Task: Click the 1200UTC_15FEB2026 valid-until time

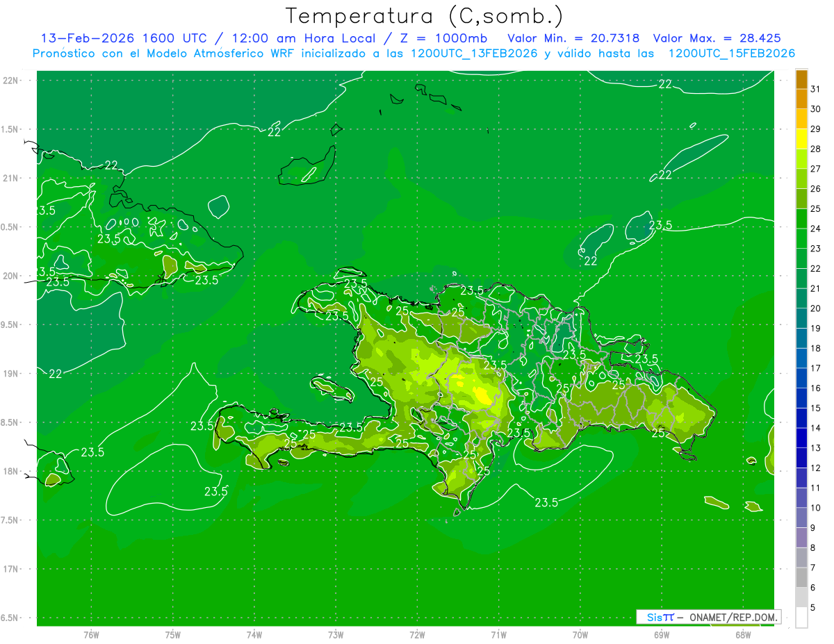Action: coord(731,53)
